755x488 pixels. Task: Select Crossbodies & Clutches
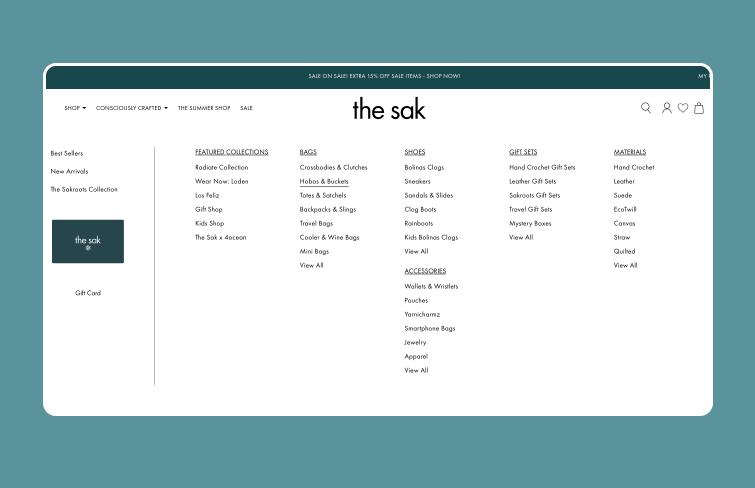(333, 167)
